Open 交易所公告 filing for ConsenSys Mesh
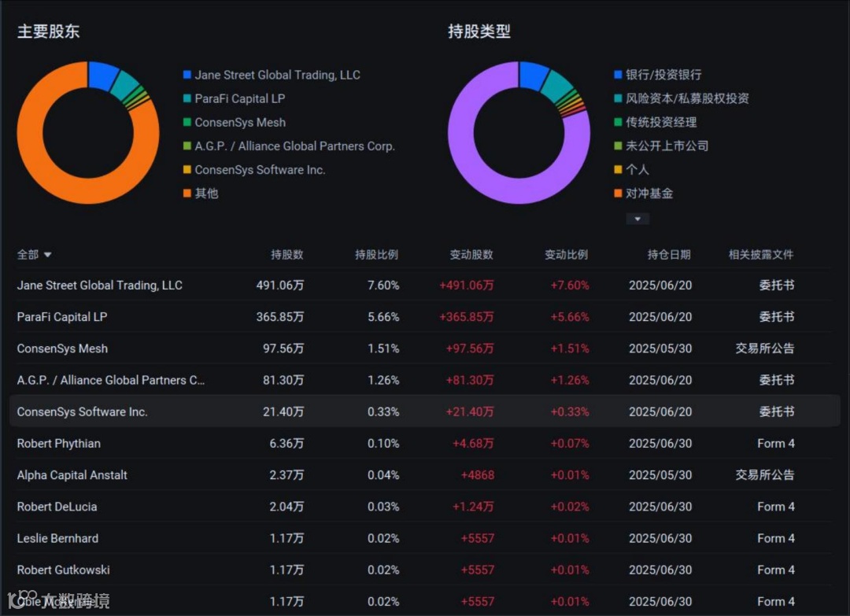Image resolution: width=850 pixels, height=616 pixels. (x=765, y=349)
